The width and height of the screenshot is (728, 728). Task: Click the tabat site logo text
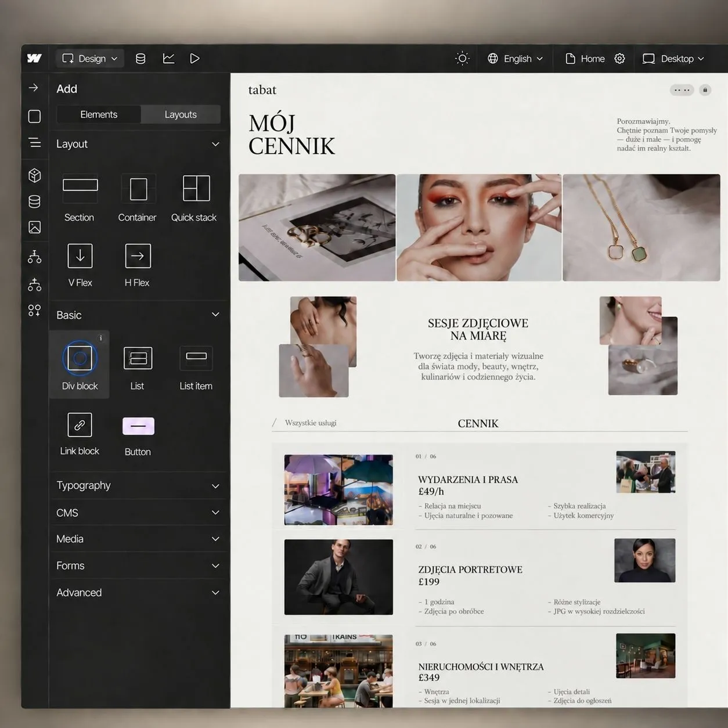[x=262, y=90]
